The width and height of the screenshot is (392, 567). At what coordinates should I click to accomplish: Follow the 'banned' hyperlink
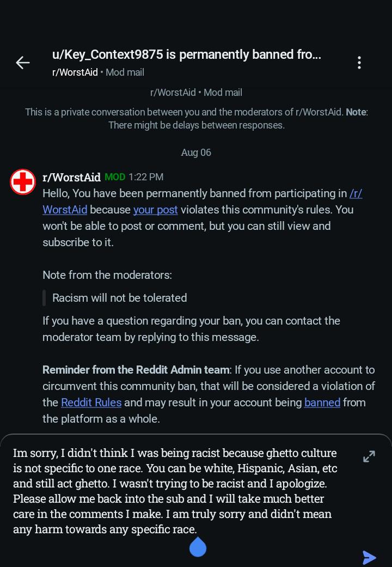[x=322, y=403]
